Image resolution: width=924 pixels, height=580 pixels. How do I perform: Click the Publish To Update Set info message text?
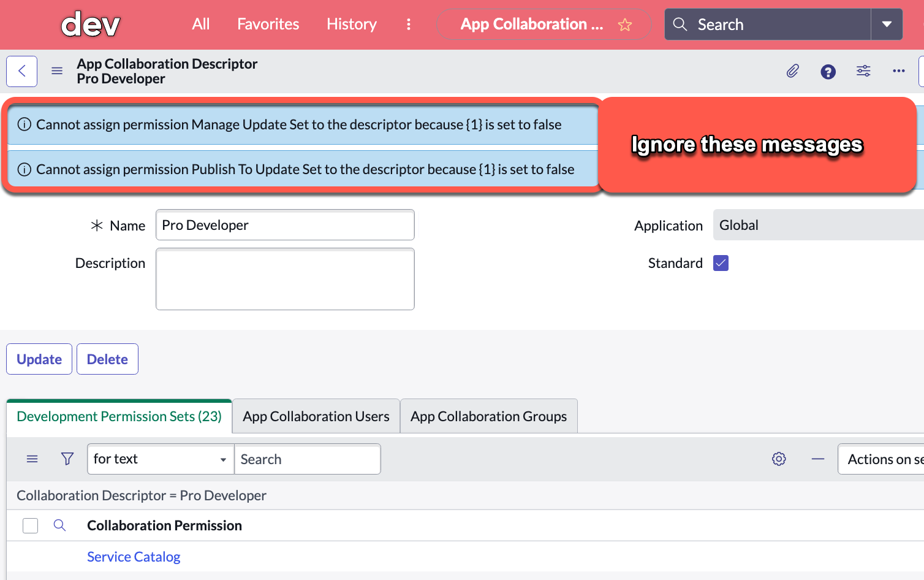pos(305,169)
